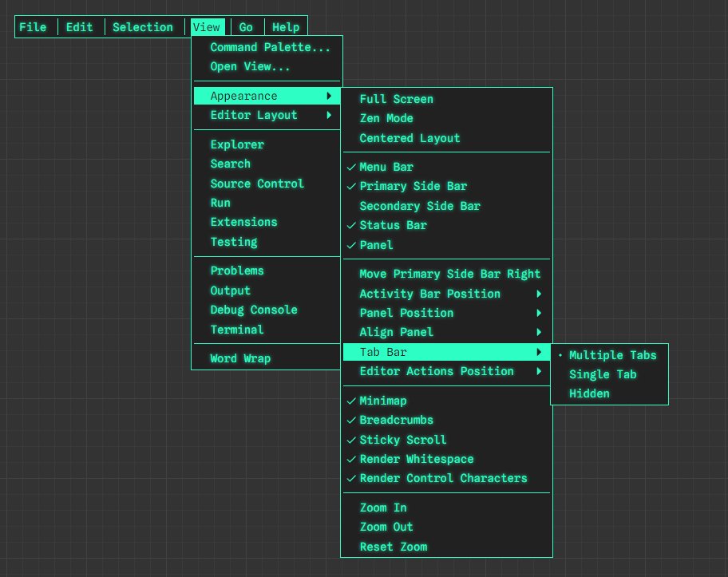Image resolution: width=728 pixels, height=577 pixels.
Task: Uncheck the Minimap option
Action: [447, 401]
